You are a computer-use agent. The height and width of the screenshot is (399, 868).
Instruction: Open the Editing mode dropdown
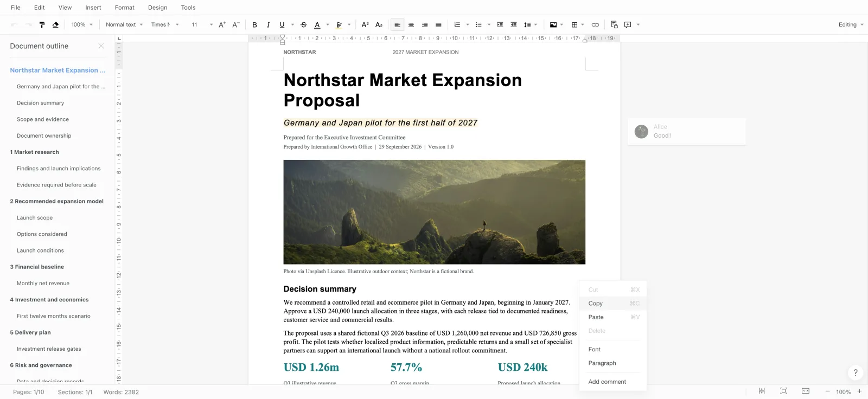coord(851,24)
